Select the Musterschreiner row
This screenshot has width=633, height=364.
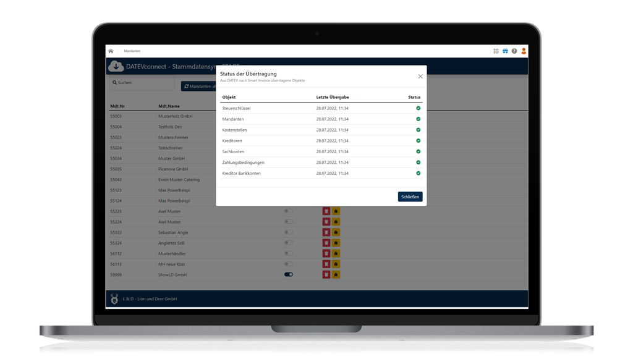[161, 137]
